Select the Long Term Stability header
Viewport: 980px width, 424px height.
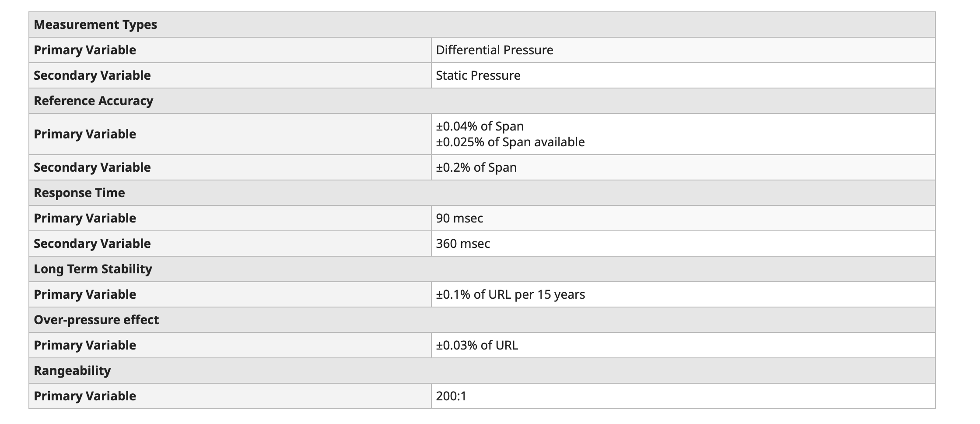[x=482, y=269]
